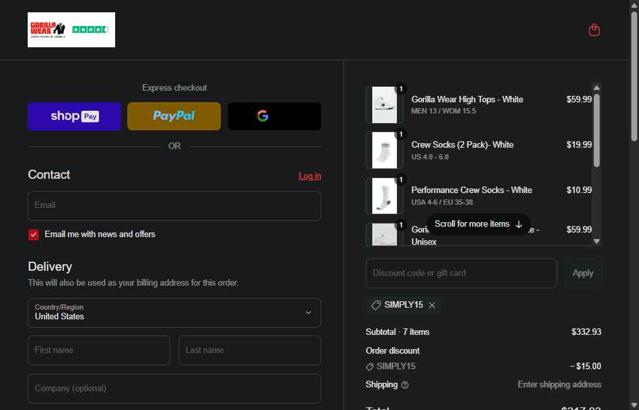Apply the discount code

(582, 273)
